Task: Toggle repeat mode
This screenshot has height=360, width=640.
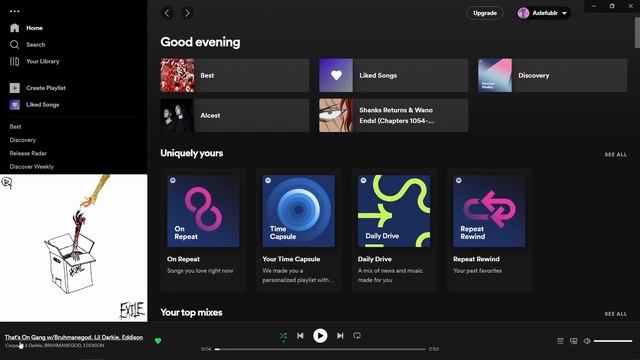Action: tap(357, 336)
